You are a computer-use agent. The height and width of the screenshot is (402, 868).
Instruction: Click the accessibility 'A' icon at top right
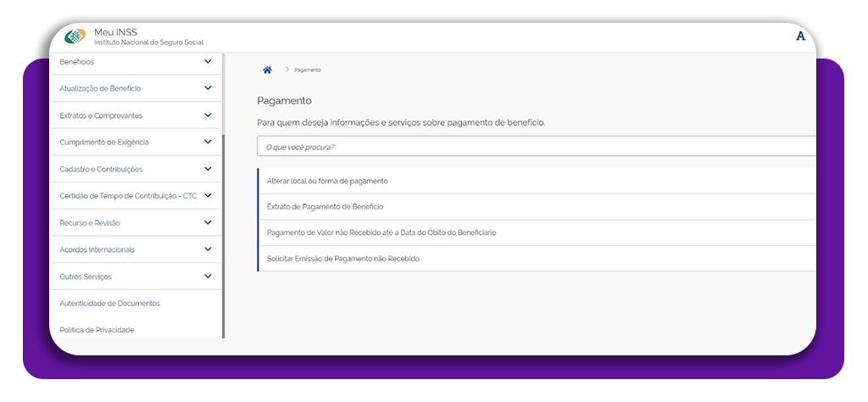800,36
